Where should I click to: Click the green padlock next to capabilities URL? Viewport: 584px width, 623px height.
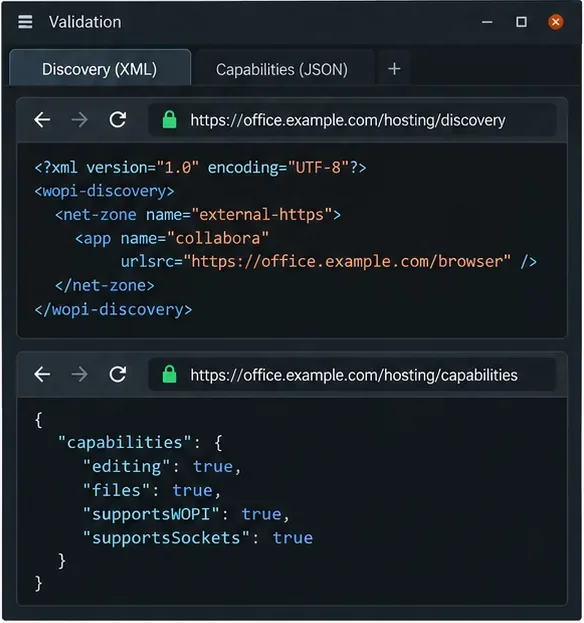click(170, 374)
